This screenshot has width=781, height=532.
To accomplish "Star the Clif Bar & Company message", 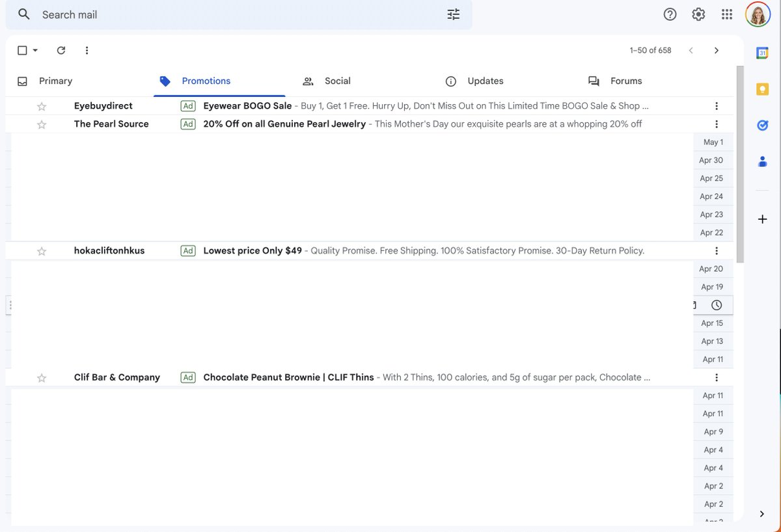I will [42, 378].
